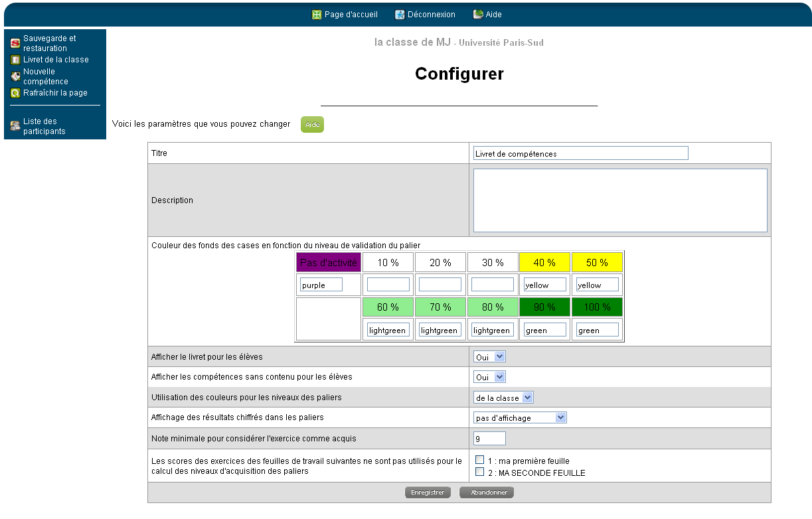Open the pas d'affichage dropdown
Image resolution: width=812 pixels, height=519 pixels.
tap(520, 417)
